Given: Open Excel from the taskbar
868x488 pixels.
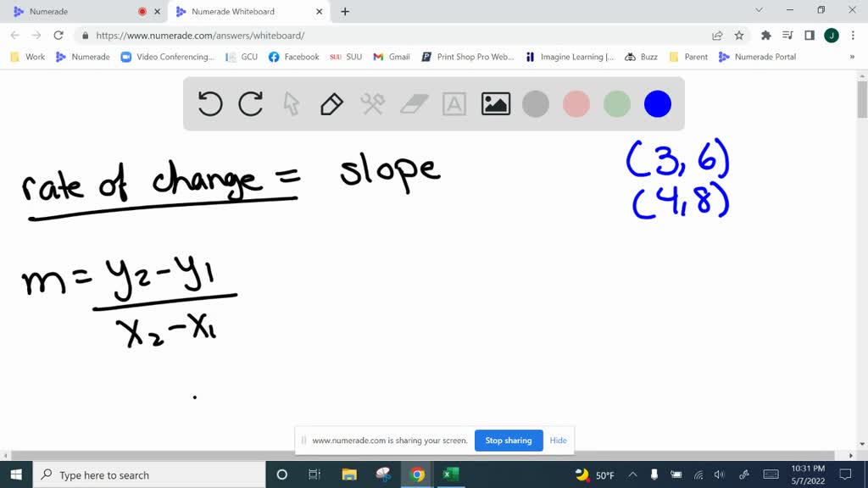Looking at the screenshot, I should click(450, 474).
